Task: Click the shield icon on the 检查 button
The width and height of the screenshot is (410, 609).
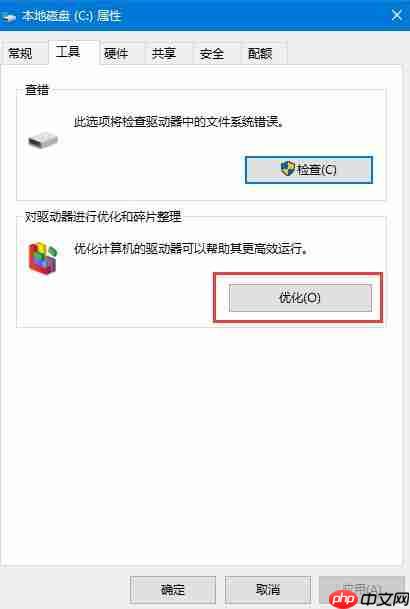Action: [288, 169]
